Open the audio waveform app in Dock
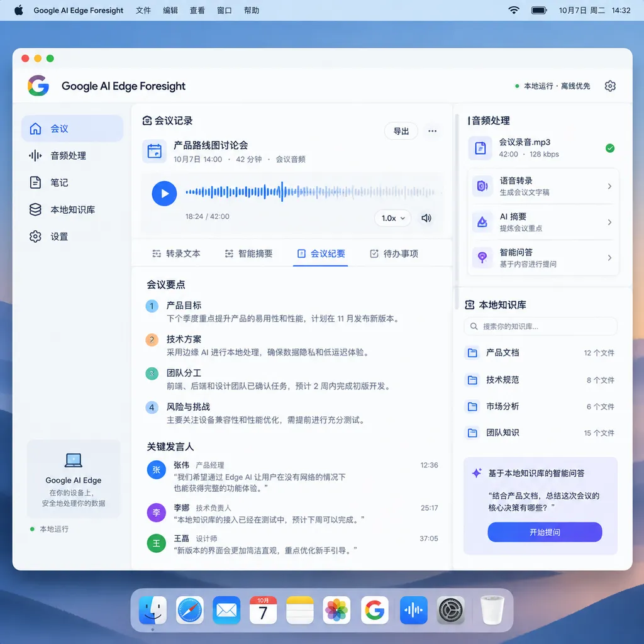 [x=414, y=610]
